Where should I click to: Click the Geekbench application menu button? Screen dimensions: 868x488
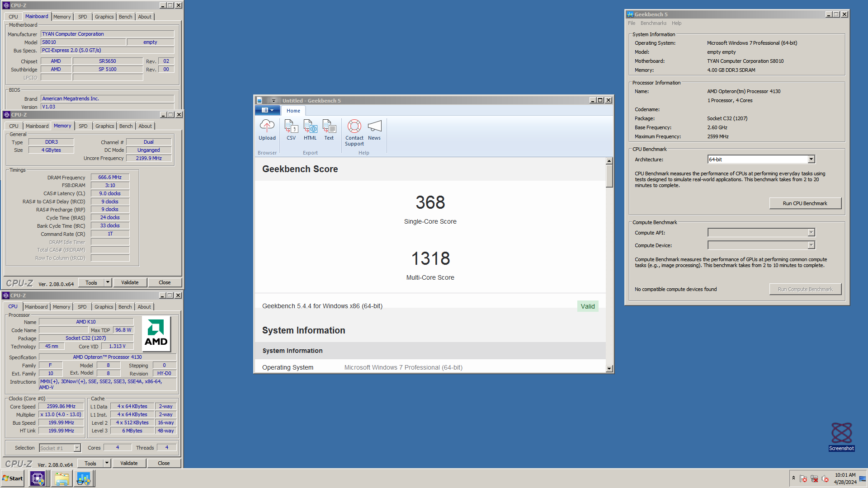tap(267, 110)
